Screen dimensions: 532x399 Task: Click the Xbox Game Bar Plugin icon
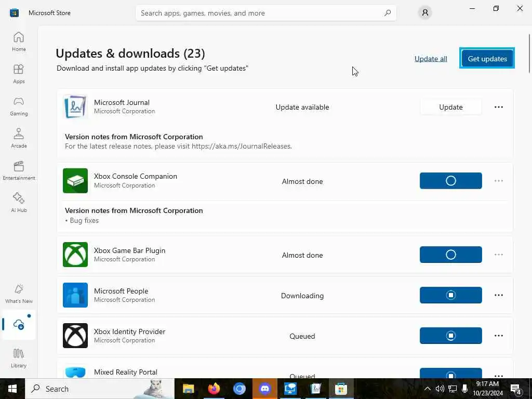(75, 255)
